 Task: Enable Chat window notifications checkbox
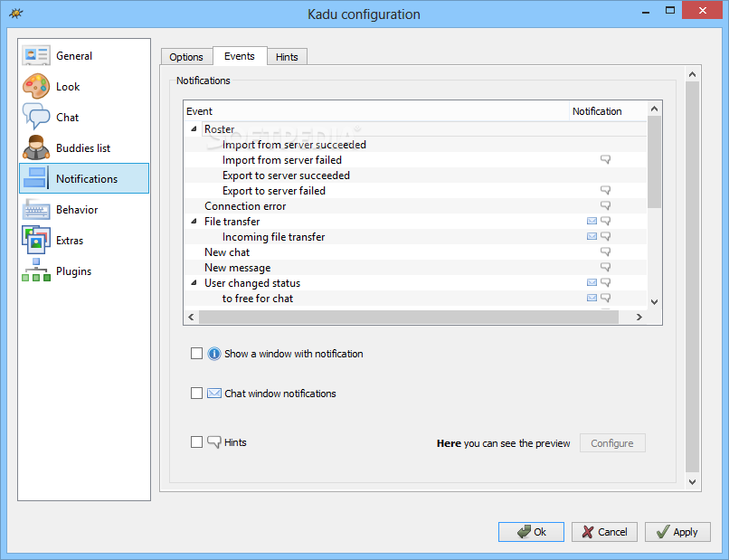click(x=196, y=393)
